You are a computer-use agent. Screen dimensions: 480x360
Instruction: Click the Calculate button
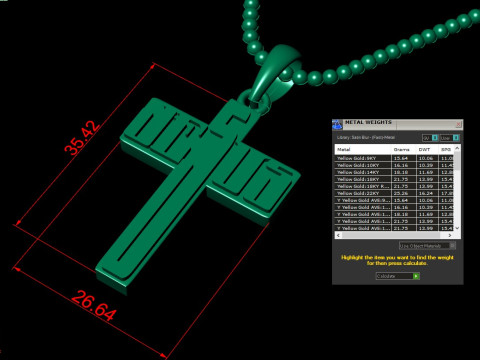click(x=398, y=276)
